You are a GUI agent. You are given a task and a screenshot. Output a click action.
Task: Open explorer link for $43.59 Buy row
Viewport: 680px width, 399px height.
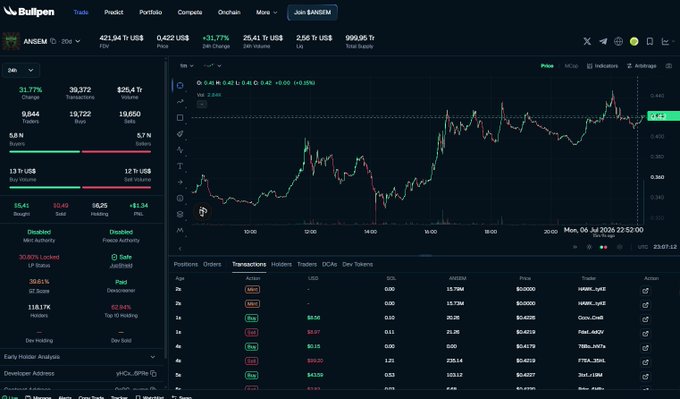(645, 376)
